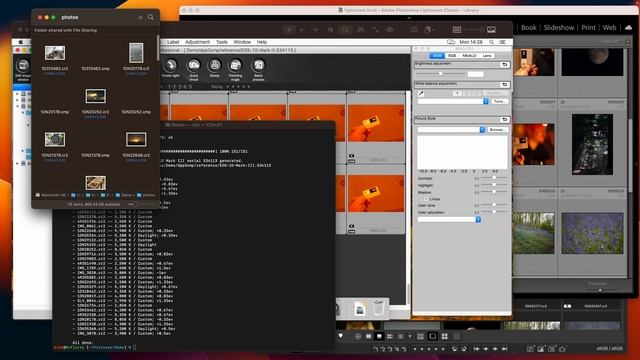The image size is (640, 360).
Task: Open the Help menu
Action: point(262,42)
